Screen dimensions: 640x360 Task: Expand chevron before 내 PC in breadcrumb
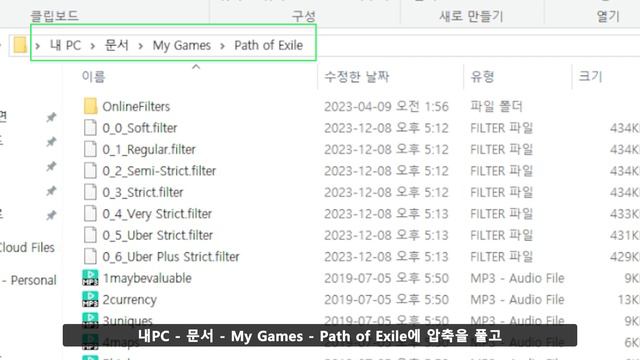tap(38, 46)
